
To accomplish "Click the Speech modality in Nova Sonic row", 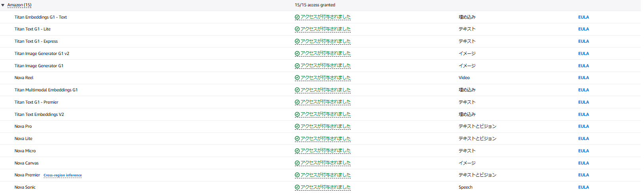I will [x=466, y=187].
